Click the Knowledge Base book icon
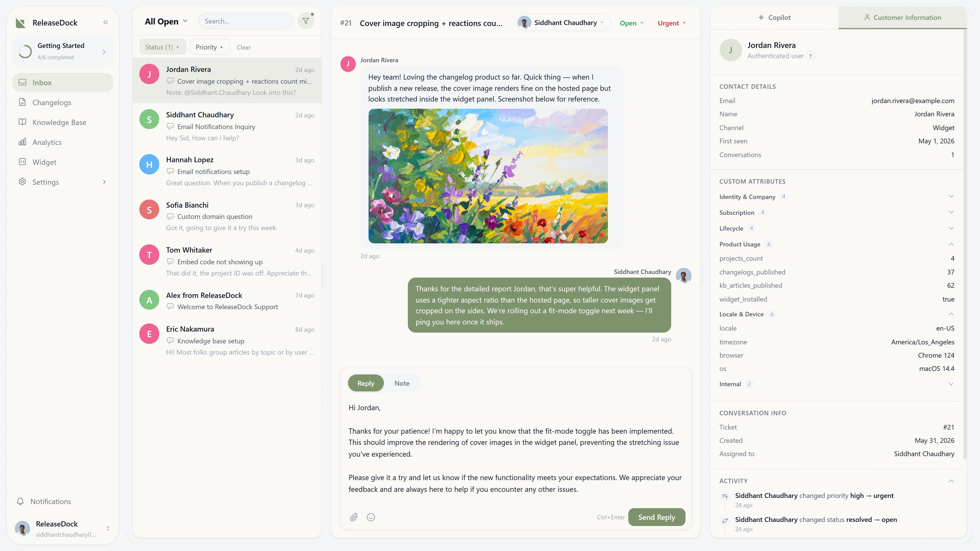Viewport: 980px width, 551px height. click(x=22, y=122)
